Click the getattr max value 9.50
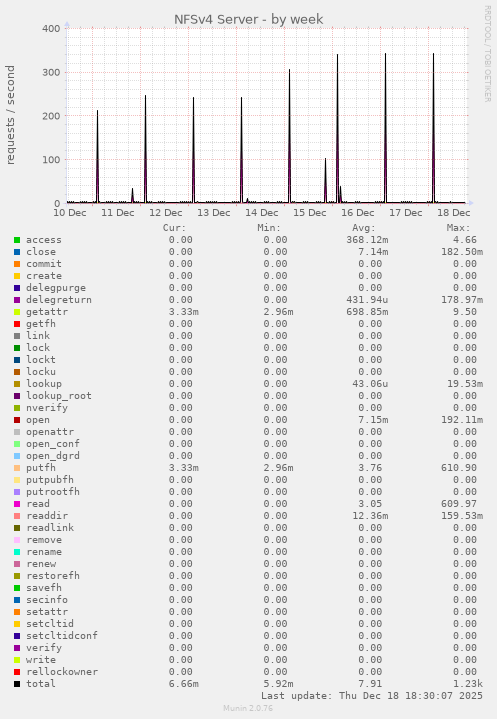The image size is (497, 719). pos(465,312)
